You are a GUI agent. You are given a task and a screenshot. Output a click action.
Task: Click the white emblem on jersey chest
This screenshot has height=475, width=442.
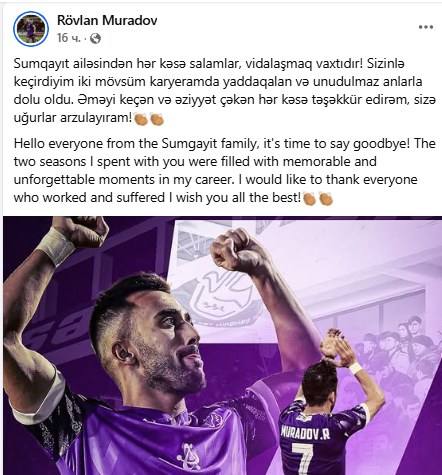click(x=189, y=456)
